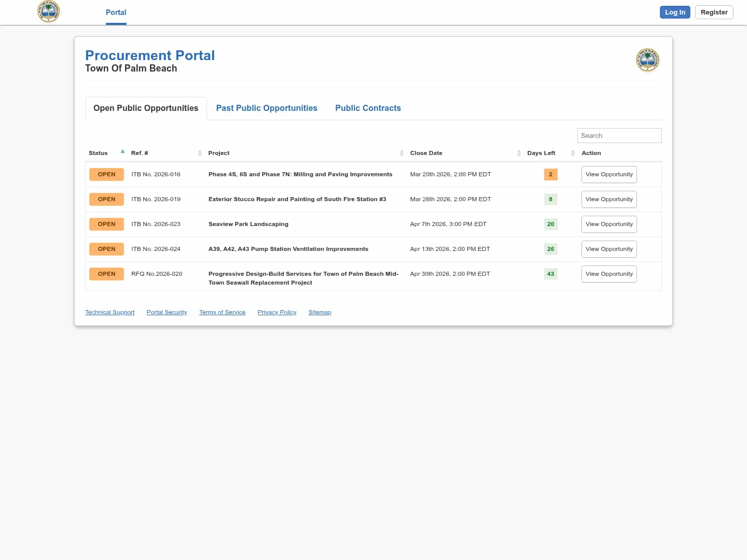Switch to Past Public Opportunities tab
This screenshot has width=747, height=560.
267,108
